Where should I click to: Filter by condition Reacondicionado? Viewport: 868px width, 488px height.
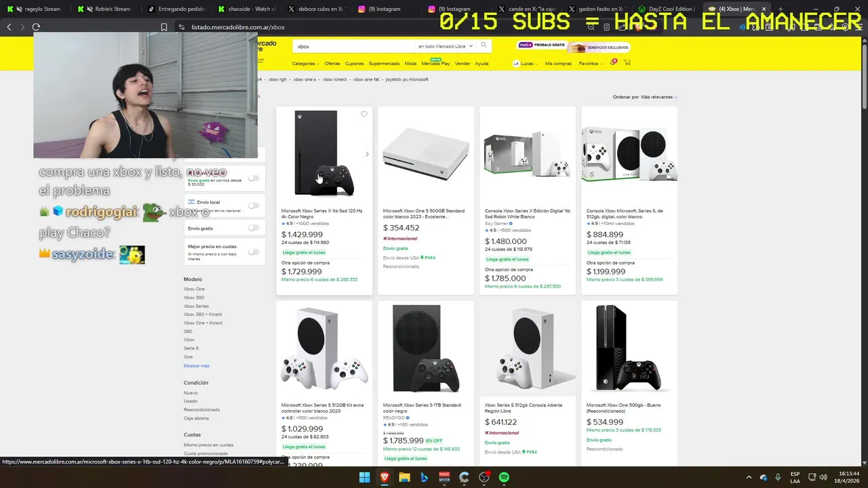pyautogui.click(x=202, y=409)
